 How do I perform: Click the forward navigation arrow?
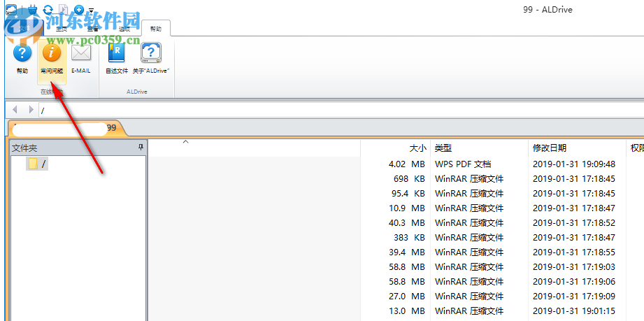click(31, 109)
